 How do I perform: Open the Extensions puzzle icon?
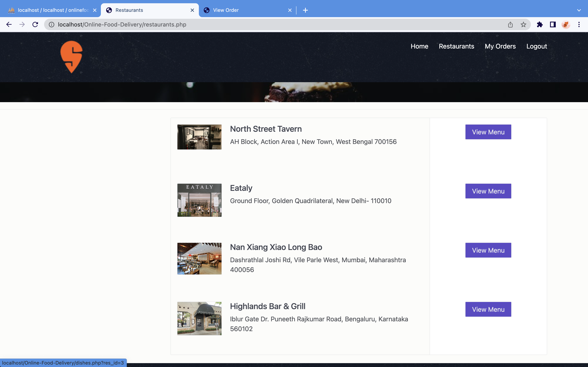(540, 24)
